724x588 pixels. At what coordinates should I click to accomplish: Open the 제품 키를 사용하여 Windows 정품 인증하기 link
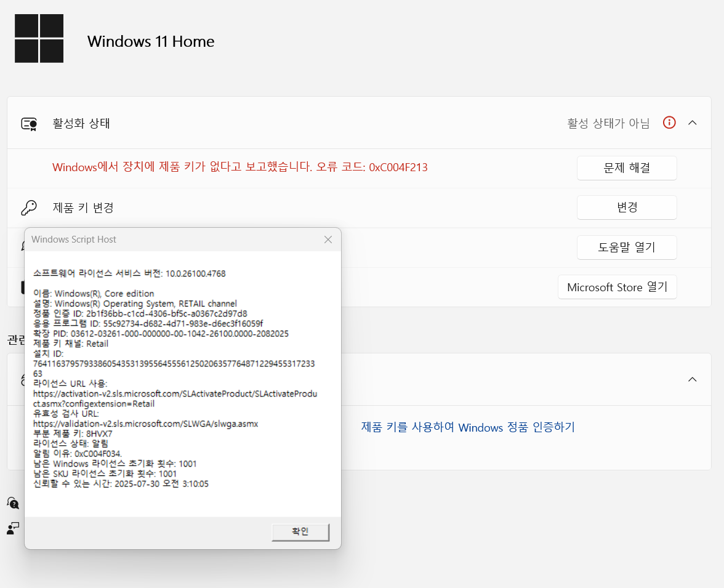(x=468, y=427)
